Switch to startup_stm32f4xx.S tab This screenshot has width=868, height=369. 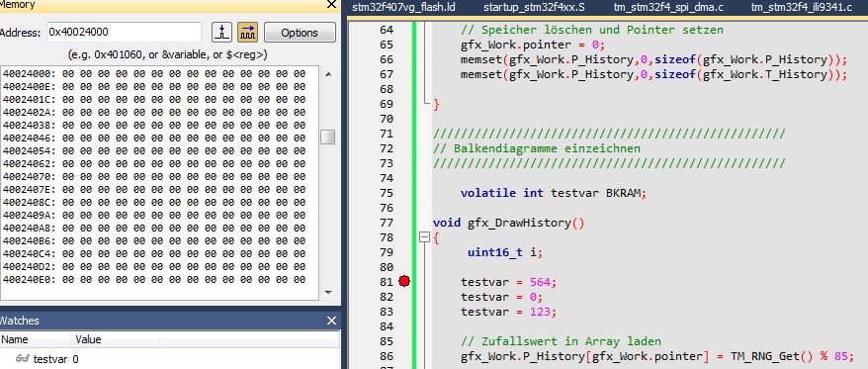tap(534, 8)
